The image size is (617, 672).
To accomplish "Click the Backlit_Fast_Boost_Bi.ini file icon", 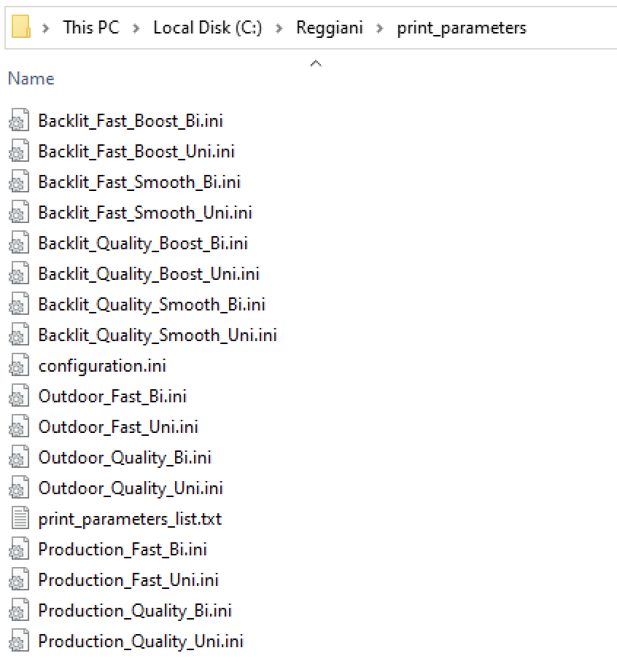I will [x=19, y=120].
